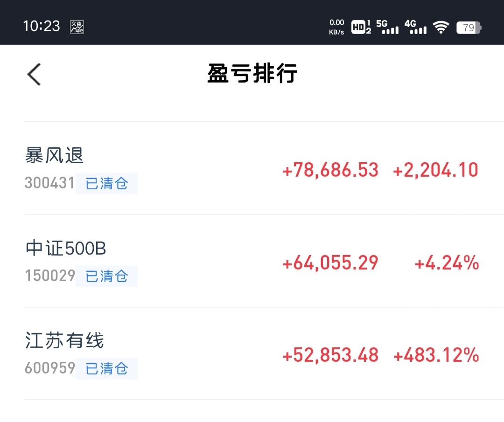Tap the Wi-Fi status icon
Image resolution: width=504 pixels, height=422 pixels.
pyautogui.click(x=441, y=27)
